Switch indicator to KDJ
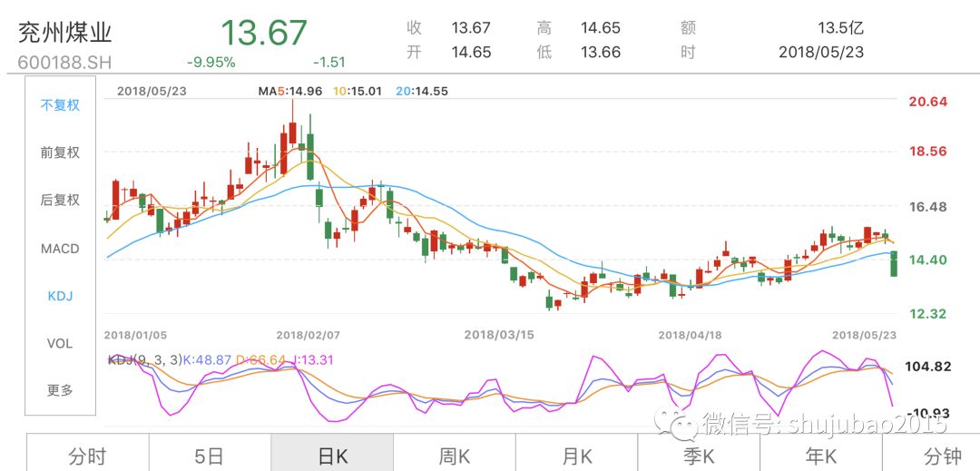The width and height of the screenshot is (980, 471). point(60,296)
